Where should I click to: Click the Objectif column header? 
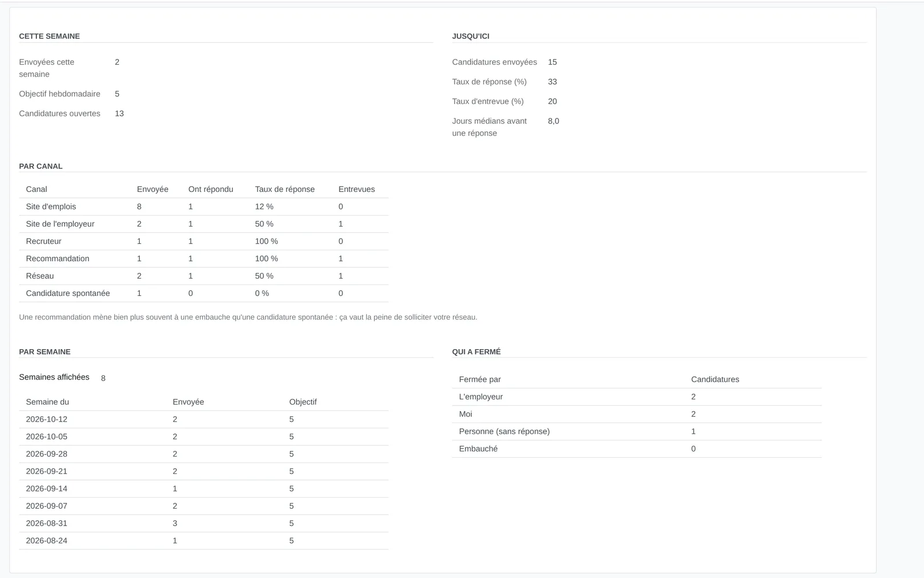303,402
